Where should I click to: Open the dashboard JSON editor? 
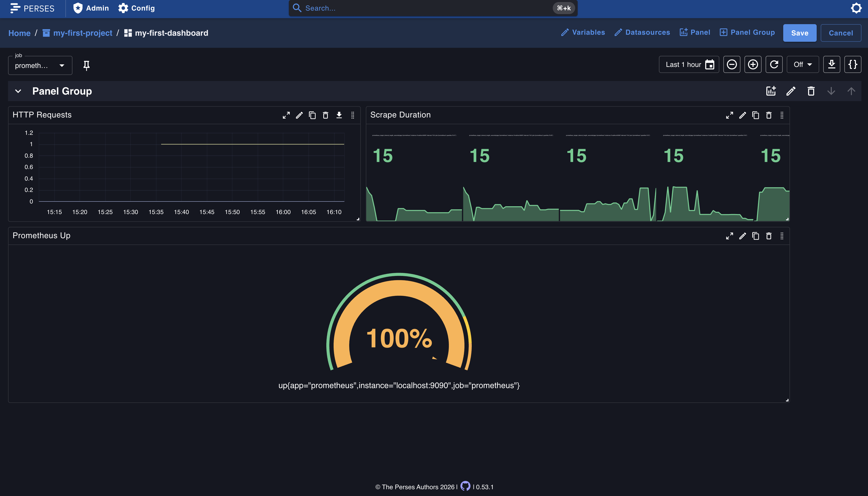(853, 64)
